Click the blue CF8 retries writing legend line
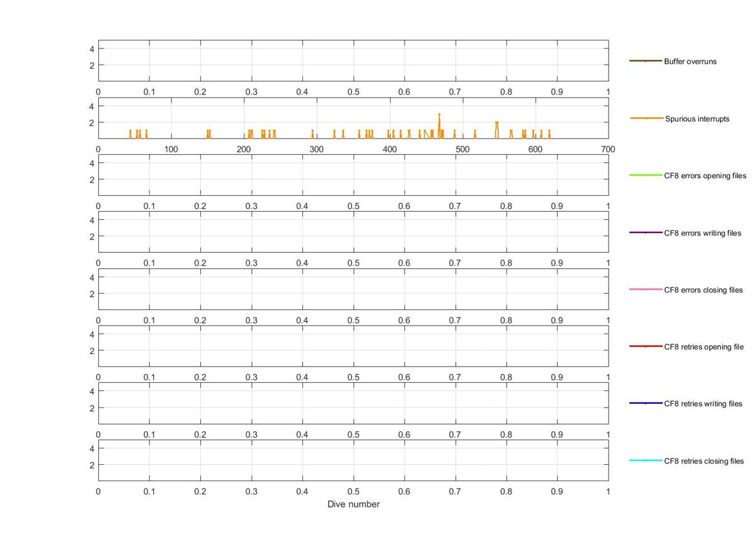This screenshot has height=541, width=756. [646, 403]
